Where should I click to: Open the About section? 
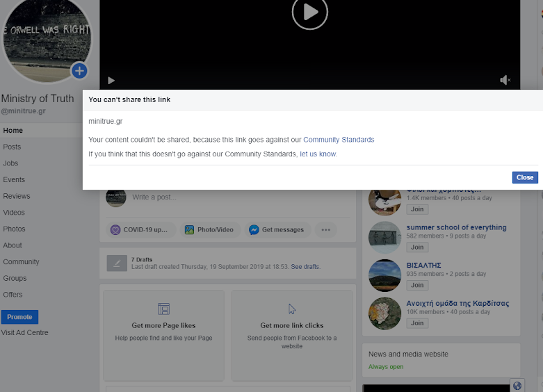point(13,245)
